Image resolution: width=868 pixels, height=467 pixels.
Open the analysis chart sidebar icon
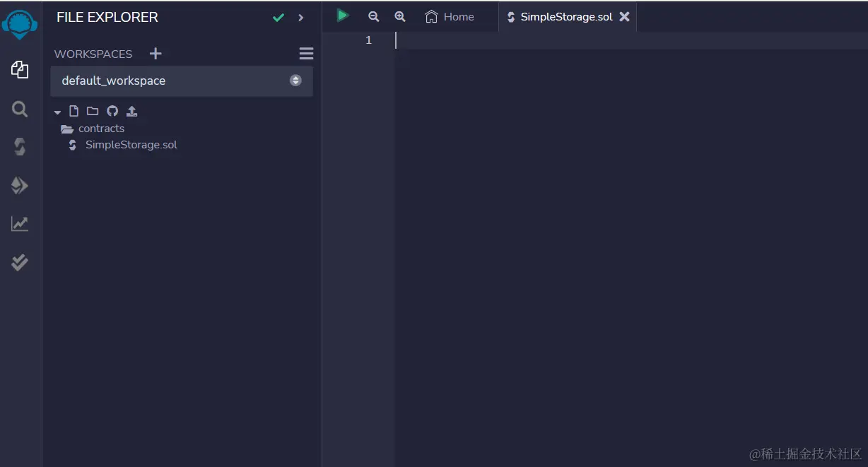20,224
